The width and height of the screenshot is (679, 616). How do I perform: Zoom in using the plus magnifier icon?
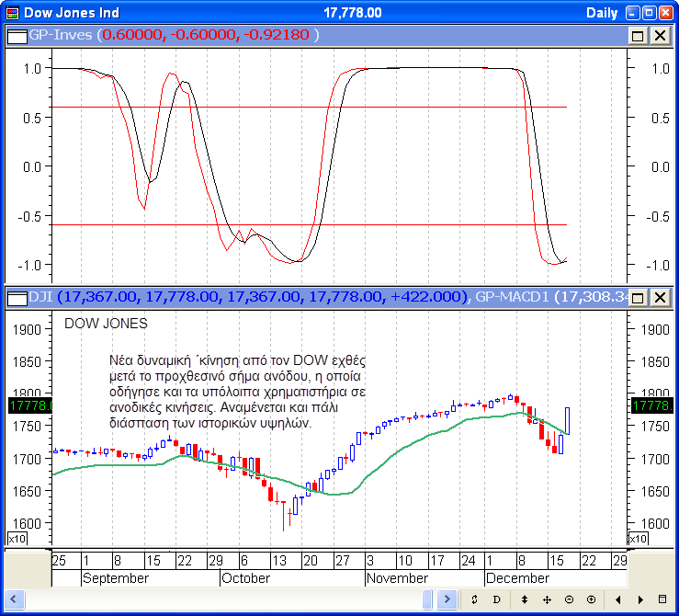click(x=591, y=599)
